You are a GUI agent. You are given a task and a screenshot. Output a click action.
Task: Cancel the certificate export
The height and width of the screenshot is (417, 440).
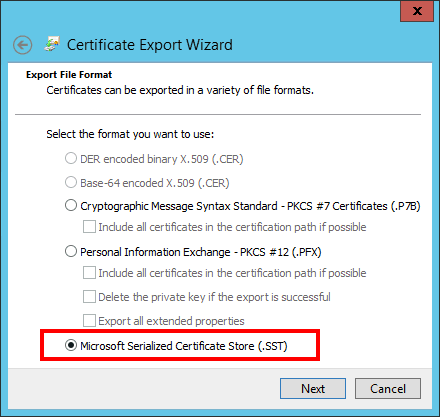[x=388, y=388]
